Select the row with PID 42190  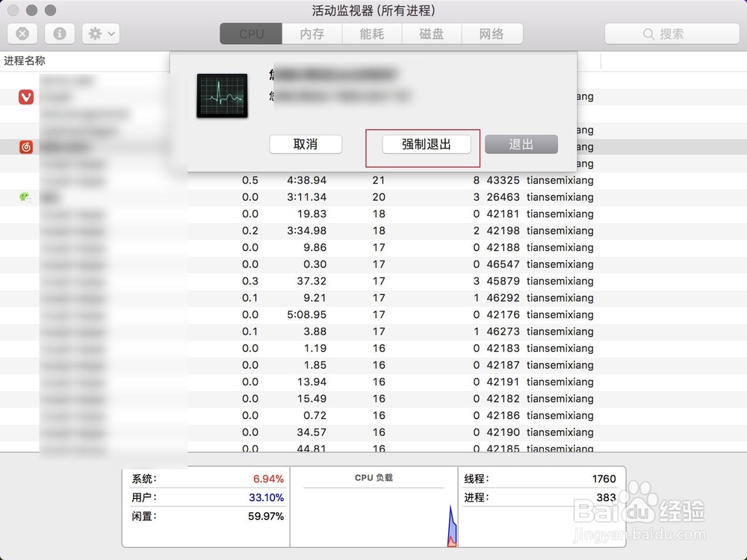[x=373, y=432]
